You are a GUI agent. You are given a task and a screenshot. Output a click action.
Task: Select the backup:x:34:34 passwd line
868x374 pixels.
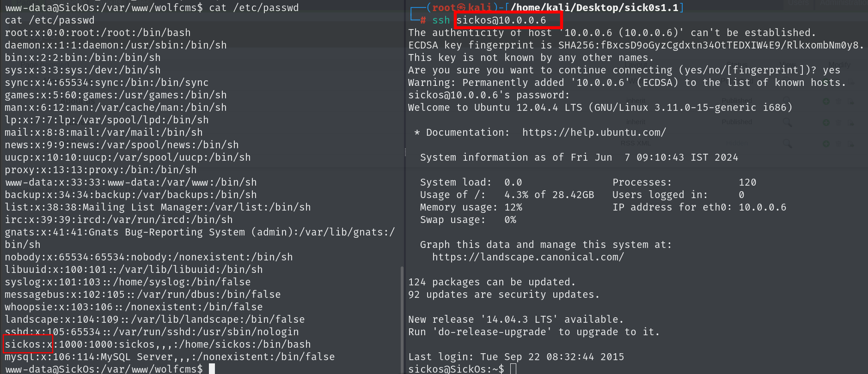[131, 195]
